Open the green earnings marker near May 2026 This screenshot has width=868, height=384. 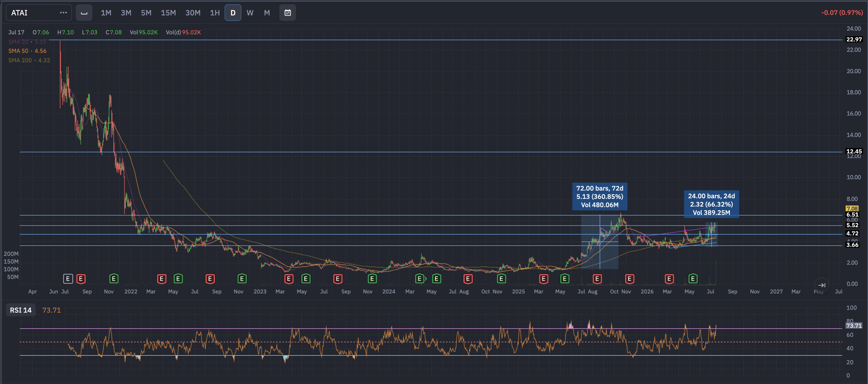[693, 279]
